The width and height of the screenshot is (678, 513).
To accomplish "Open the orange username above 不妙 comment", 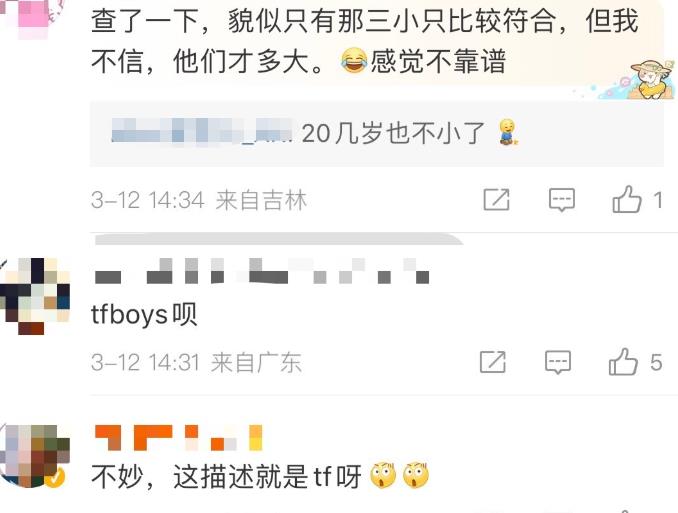I will pyautogui.click(x=179, y=438).
